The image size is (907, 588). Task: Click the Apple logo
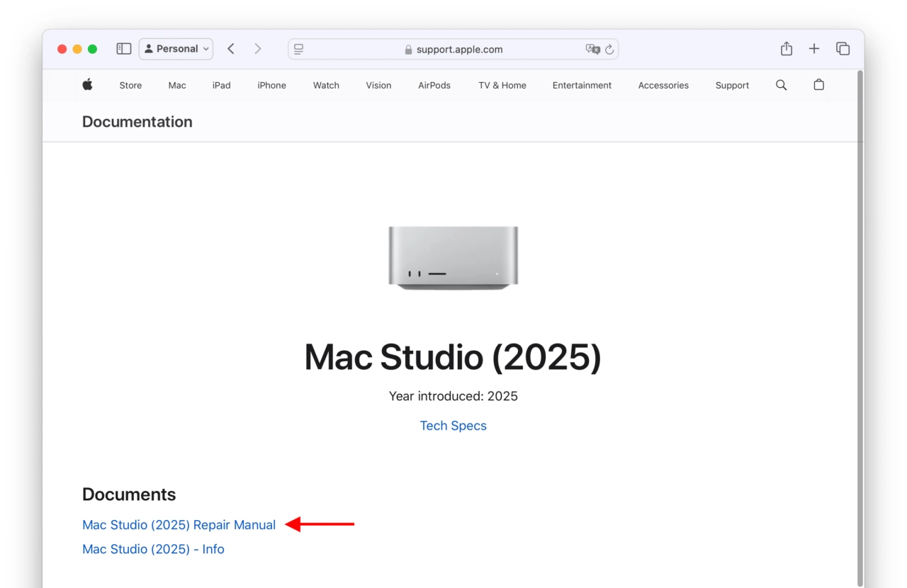coord(87,85)
